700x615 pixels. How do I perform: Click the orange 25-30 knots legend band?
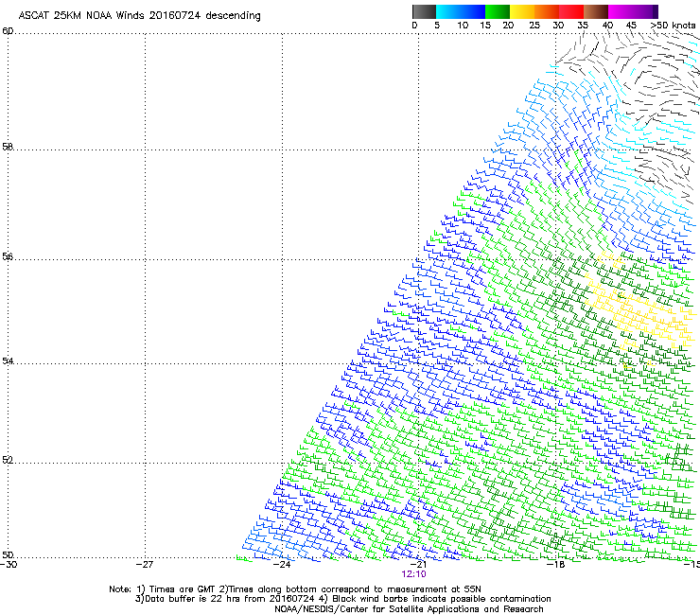coord(547,11)
